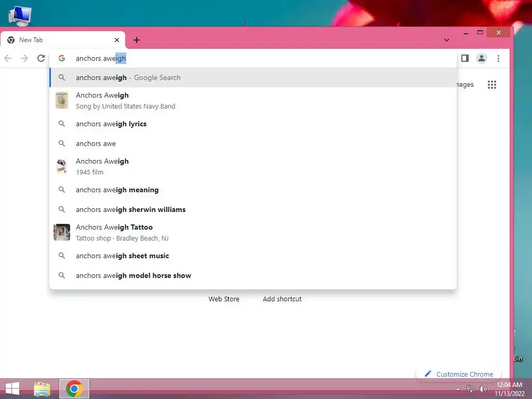532x399 pixels.
Task: Select 'anchors awe' suggestion
Action: (253, 143)
